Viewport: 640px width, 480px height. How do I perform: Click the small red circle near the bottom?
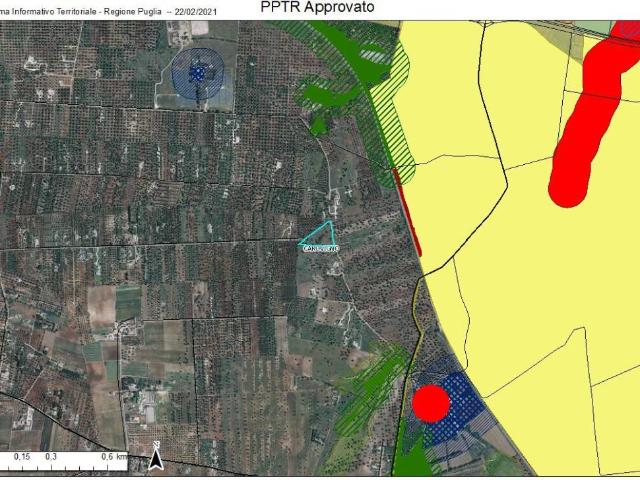(x=431, y=403)
